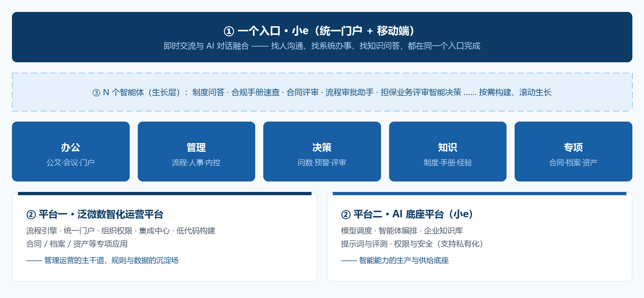The height and width of the screenshot is (298, 644).
Task: Click the 泛微数智化运营平台 heading
Action: tap(120, 214)
